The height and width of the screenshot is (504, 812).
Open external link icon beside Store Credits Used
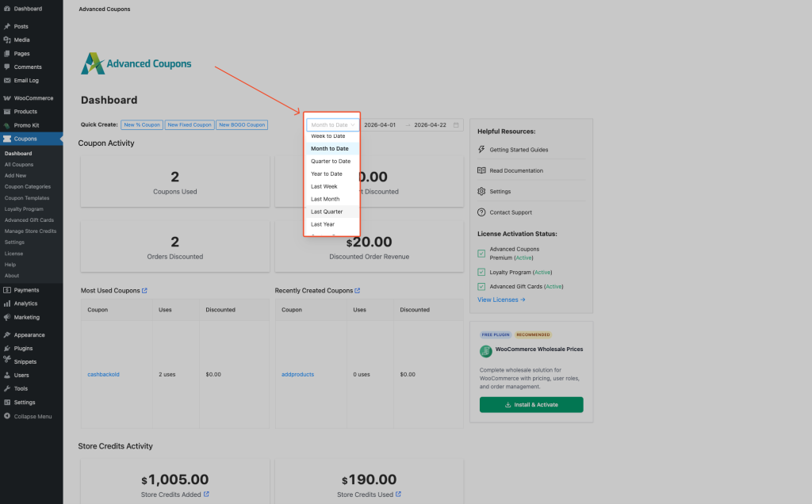point(398,494)
